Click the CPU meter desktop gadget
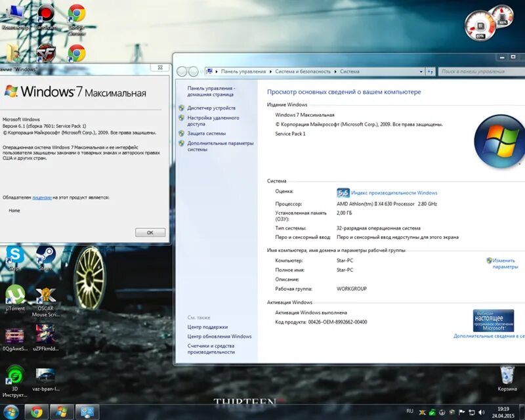Viewport: 525px width, 420px height. click(x=481, y=26)
